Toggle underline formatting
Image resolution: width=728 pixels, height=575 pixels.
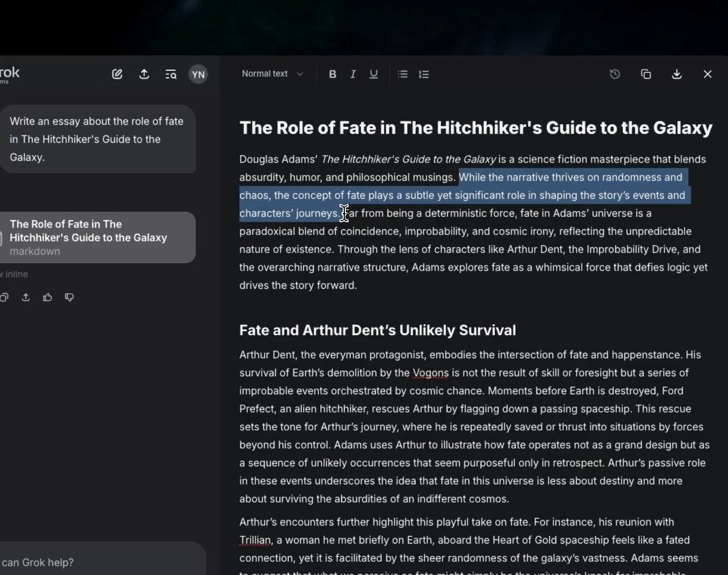coord(374,74)
